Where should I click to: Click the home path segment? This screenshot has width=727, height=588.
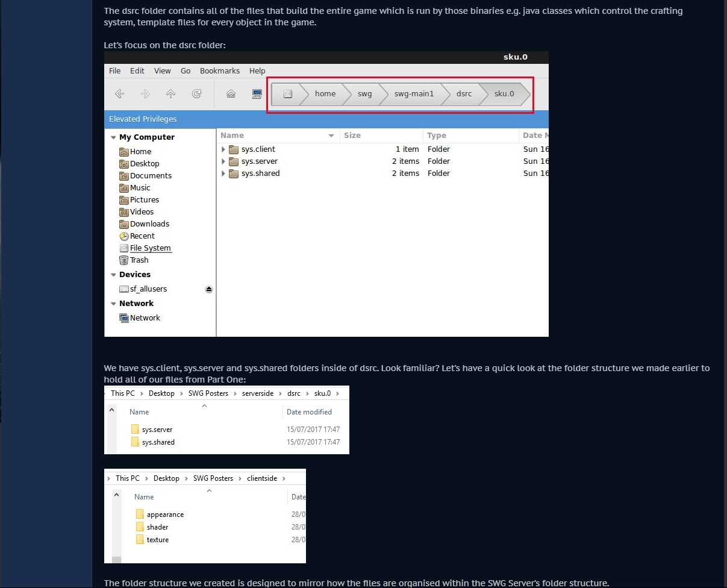[325, 93]
